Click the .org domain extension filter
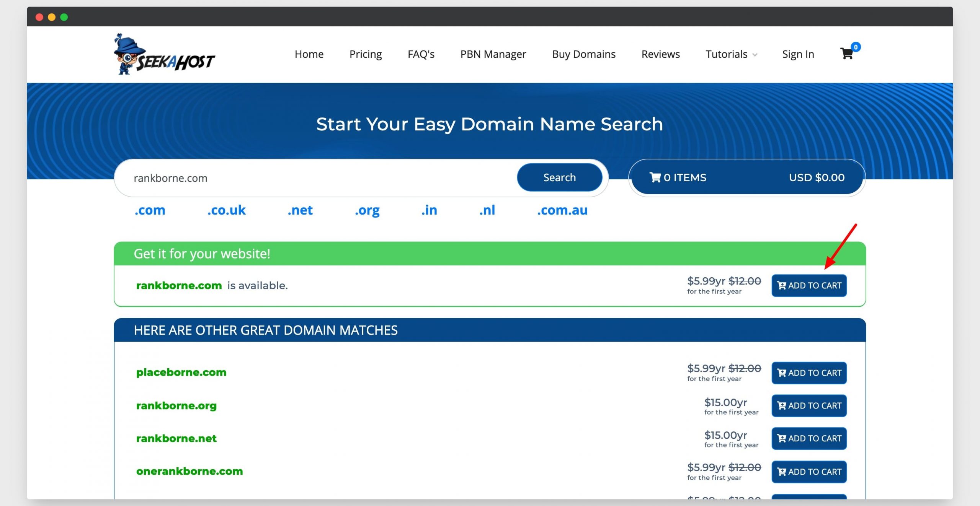 pyautogui.click(x=367, y=210)
